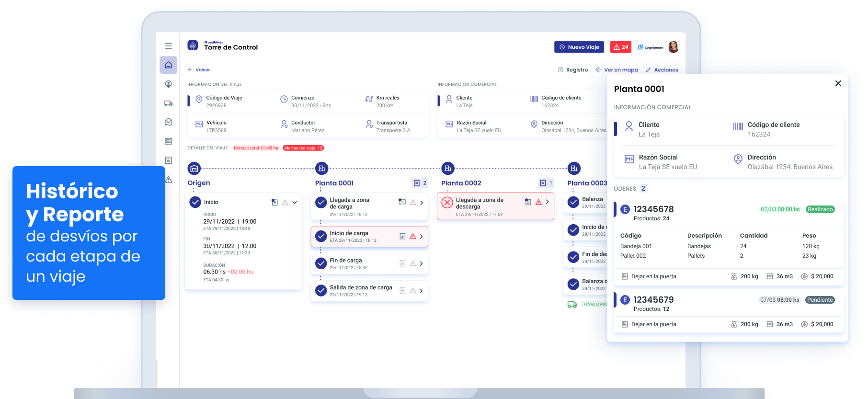The height and width of the screenshot is (399, 868).
Task: Expand the Salida de zona de carga arrow
Action: [x=422, y=291]
